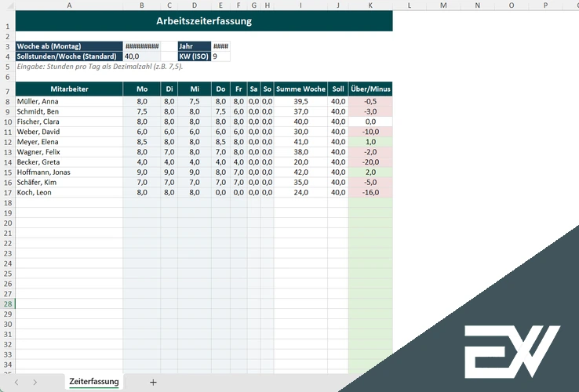Viewport: 579px width, 392px height.
Task: Click the Woche ab (Montag) date cell
Action: point(141,46)
